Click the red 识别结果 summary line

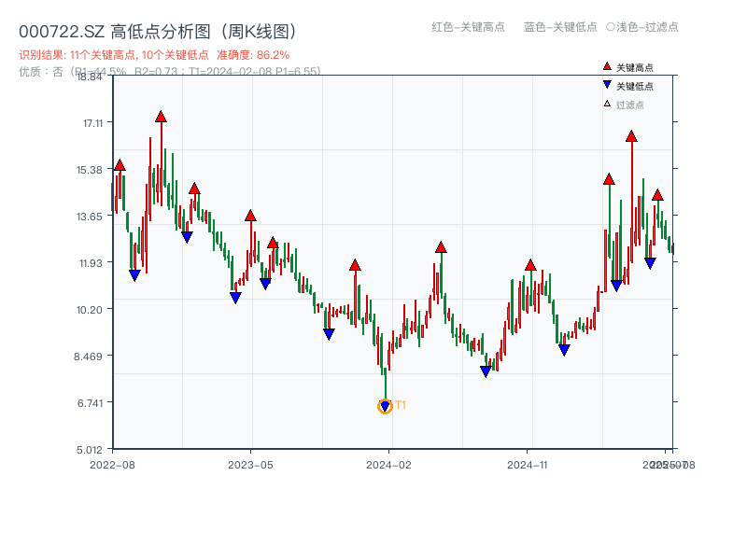click(x=154, y=55)
